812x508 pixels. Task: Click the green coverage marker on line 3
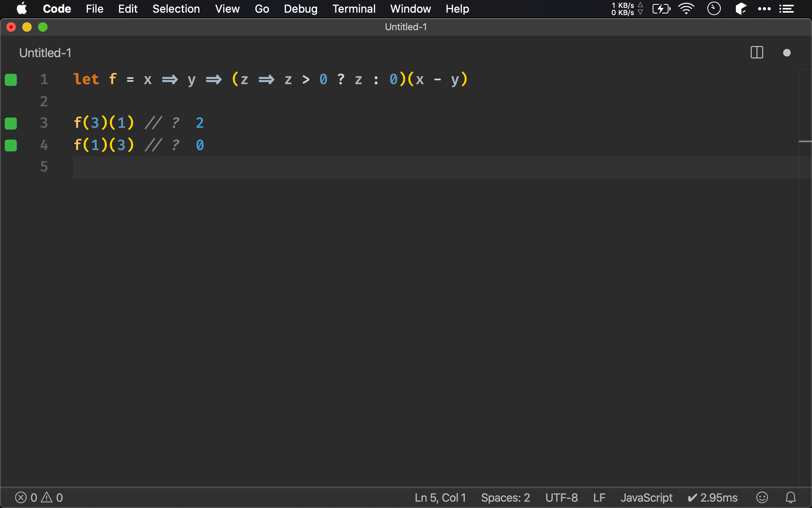click(x=11, y=123)
